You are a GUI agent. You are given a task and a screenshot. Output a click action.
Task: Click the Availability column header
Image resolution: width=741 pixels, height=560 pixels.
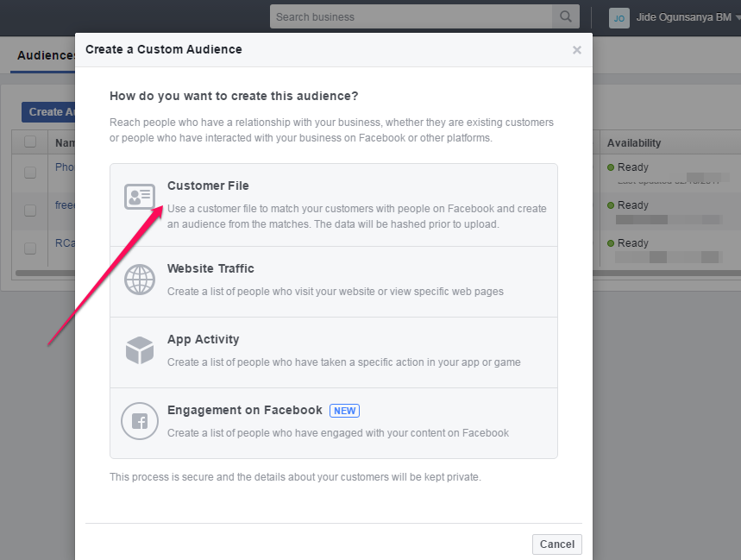[634, 142]
